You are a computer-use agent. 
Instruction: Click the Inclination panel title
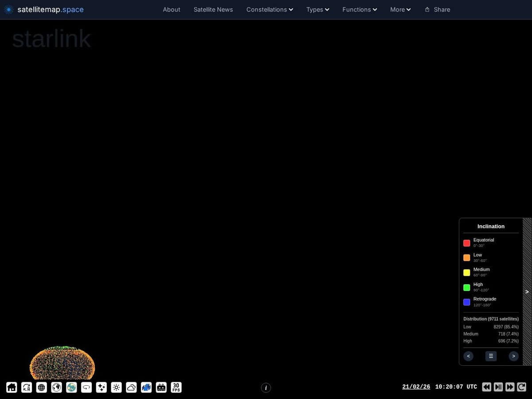(x=491, y=226)
